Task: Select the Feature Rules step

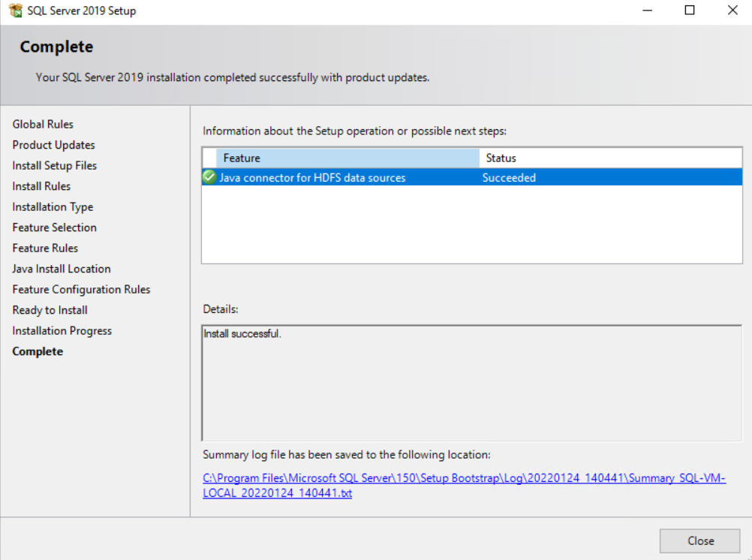Action: pyautogui.click(x=45, y=248)
